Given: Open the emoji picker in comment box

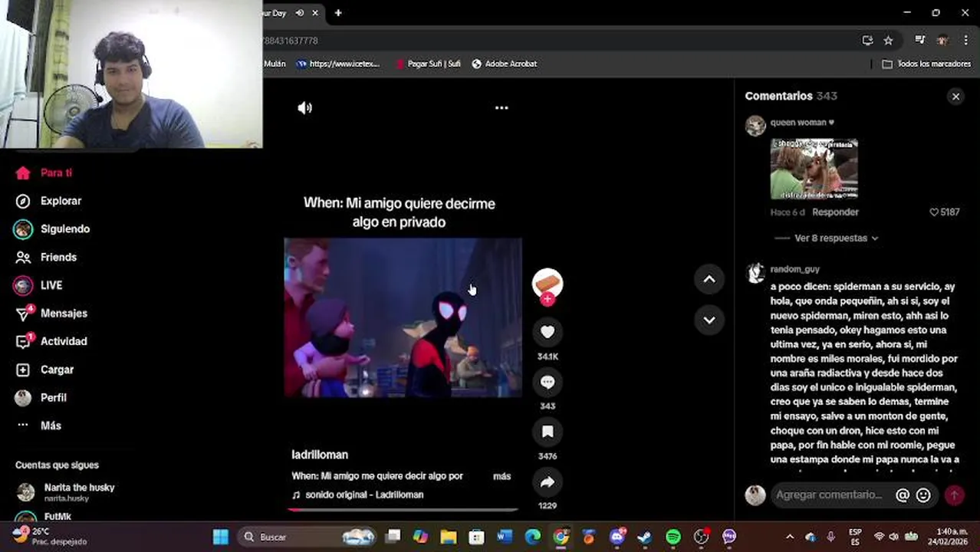Looking at the screenshot, I should pos(923,495).
